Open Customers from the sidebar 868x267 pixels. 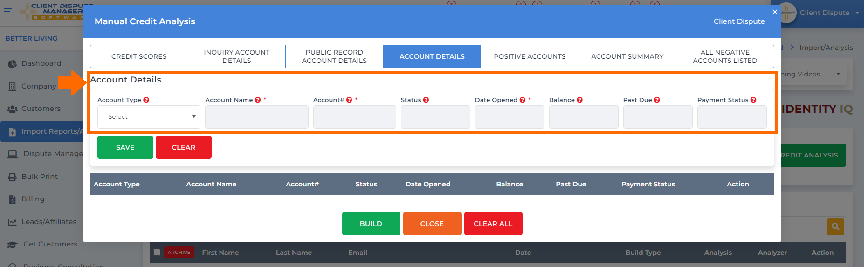[41, 109]
